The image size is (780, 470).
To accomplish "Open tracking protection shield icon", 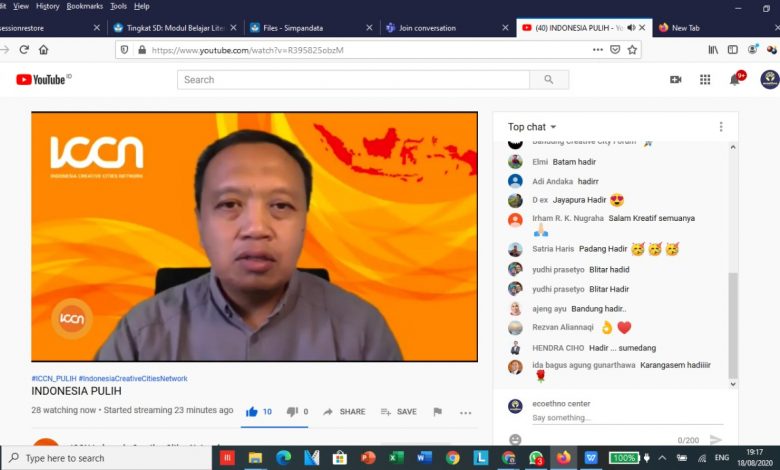I will tap(125, 50).
